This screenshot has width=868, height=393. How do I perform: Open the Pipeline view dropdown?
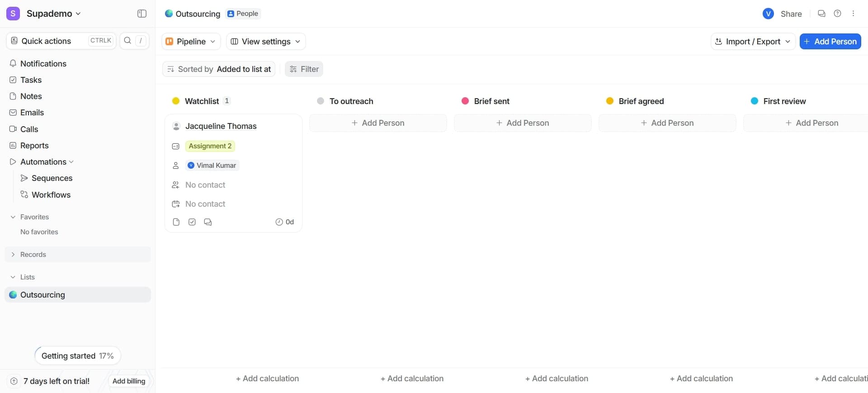click(x=191, y=42)
